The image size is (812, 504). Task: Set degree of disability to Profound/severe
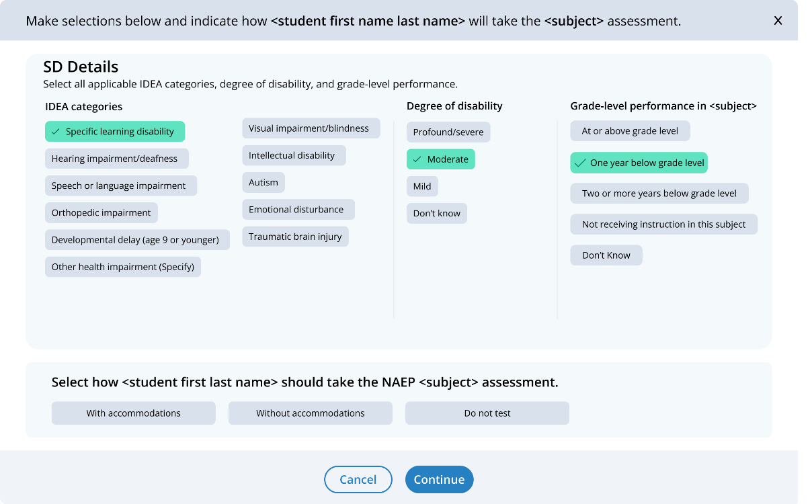tap(448, 132)
